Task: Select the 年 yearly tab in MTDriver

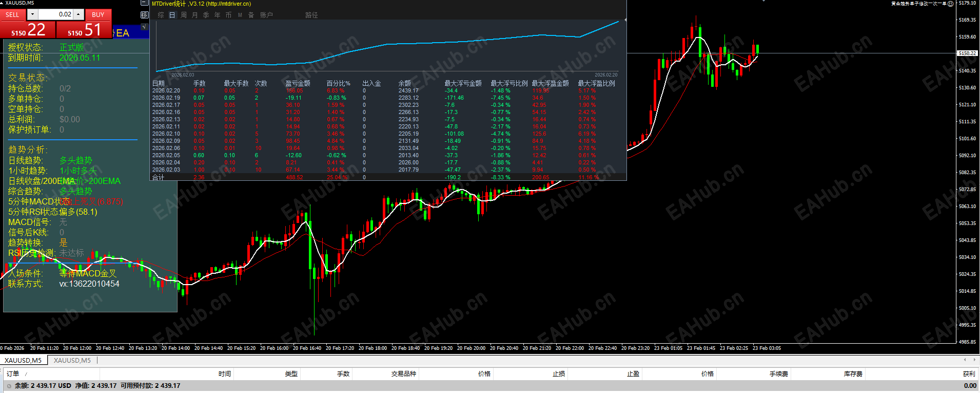Action: click(218, 15)
